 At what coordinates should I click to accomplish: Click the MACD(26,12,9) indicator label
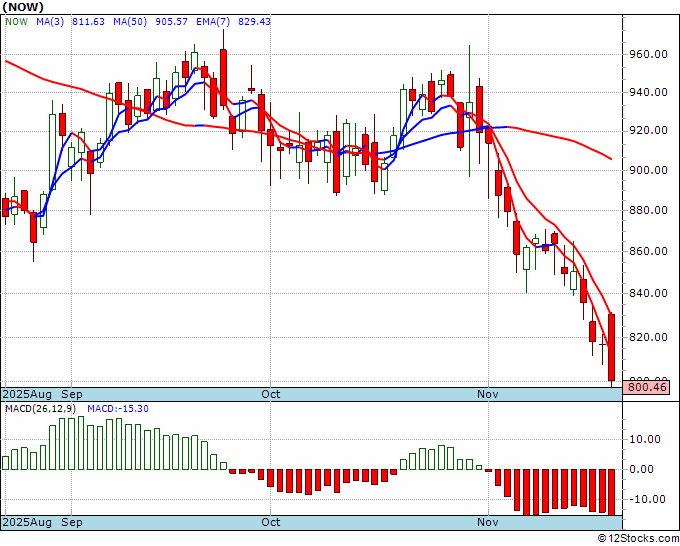pyautogui.click(x=41, y=409)
